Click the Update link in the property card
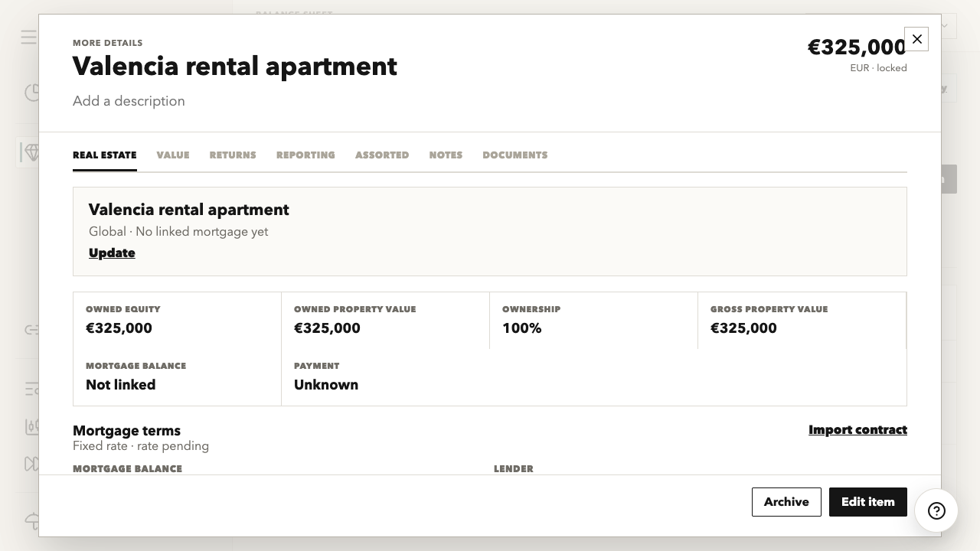The image size is (980, 551). click(x=112, y=253)
